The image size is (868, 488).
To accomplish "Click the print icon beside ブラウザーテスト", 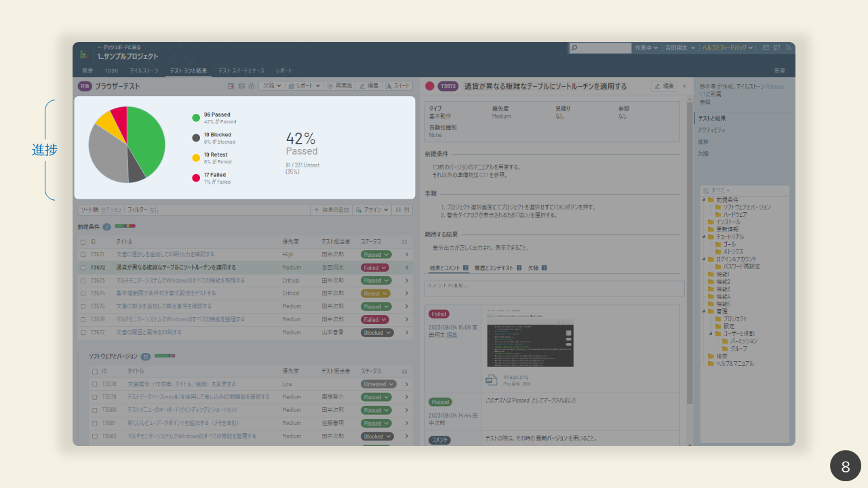I will 241,86.
